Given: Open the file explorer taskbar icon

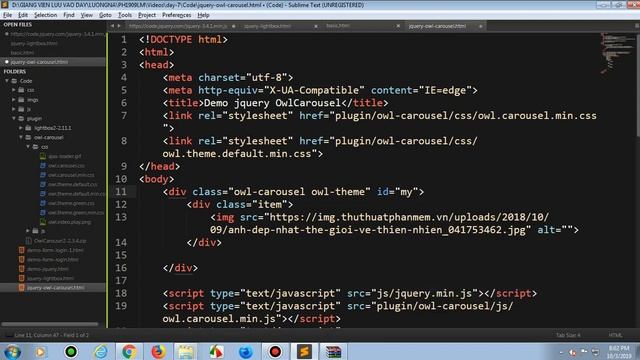Looking at the screenshot, I should point(186,351).
